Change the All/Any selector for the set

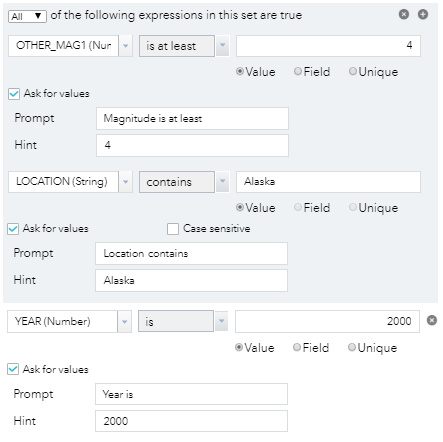[x=27, y=16]
